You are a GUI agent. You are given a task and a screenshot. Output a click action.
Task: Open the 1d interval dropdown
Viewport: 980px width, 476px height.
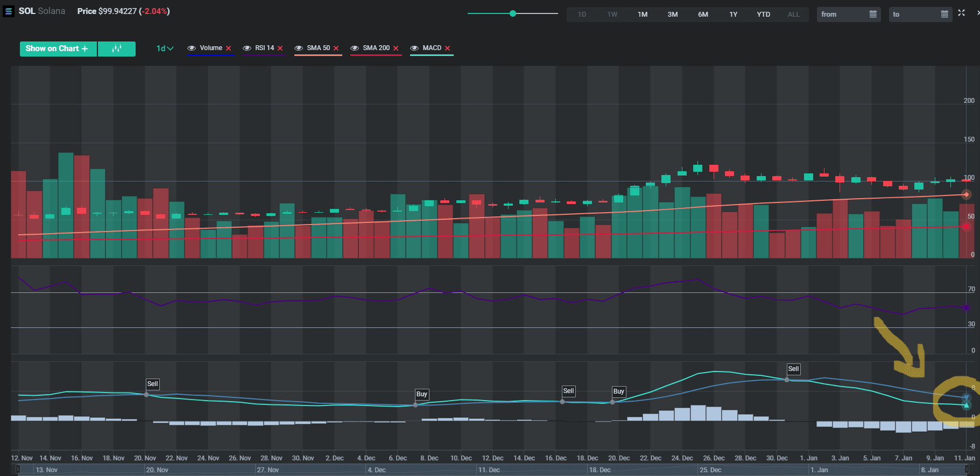pos(165,48)
